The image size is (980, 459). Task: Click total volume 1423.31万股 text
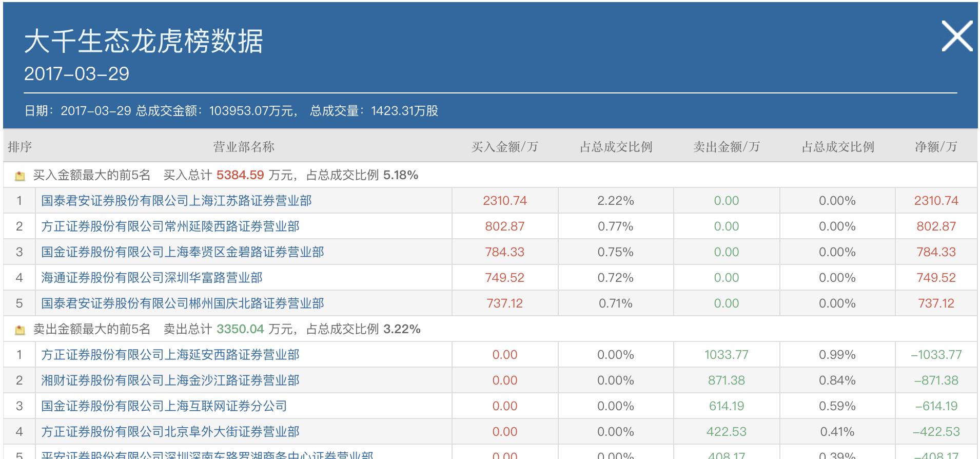coord(405,111)
